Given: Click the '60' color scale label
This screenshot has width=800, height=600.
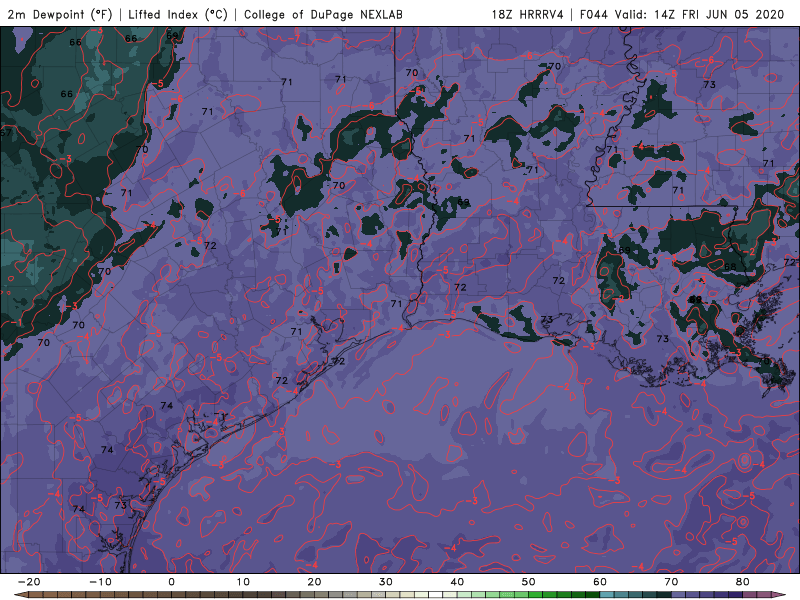Looking at the screenshot, I should (600, 582).
